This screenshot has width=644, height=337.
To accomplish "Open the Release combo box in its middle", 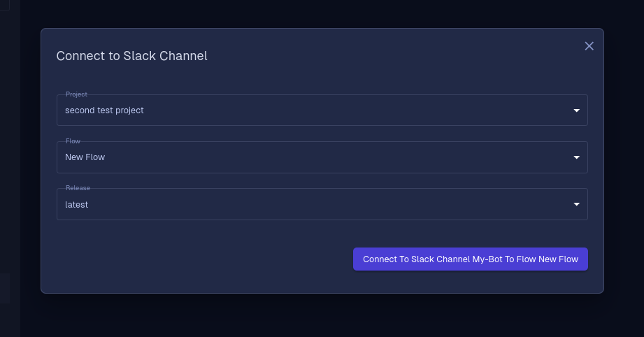I will (x=322, y=204).
